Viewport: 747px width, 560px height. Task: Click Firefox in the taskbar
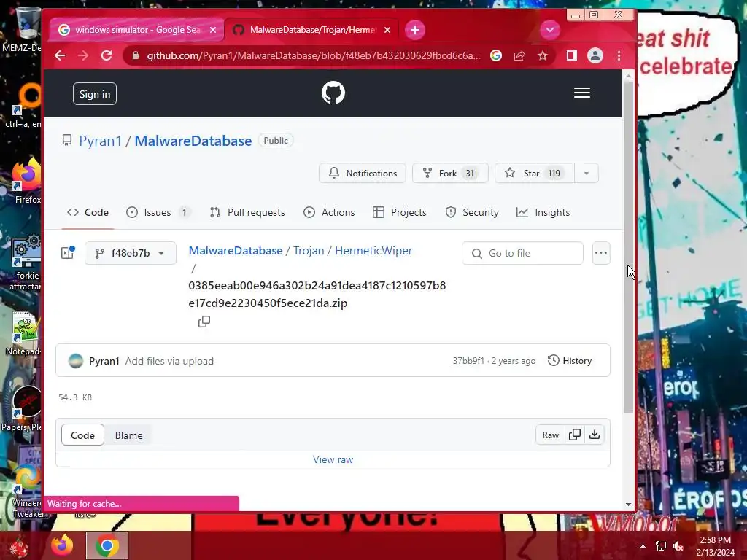[x=63, y=545]
